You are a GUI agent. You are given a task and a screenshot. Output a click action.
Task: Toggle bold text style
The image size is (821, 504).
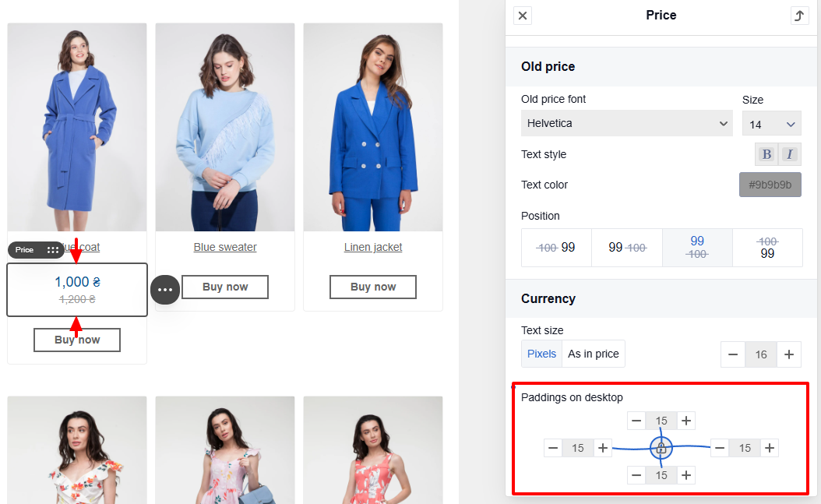pyautogui.click(x=766, y=154)
